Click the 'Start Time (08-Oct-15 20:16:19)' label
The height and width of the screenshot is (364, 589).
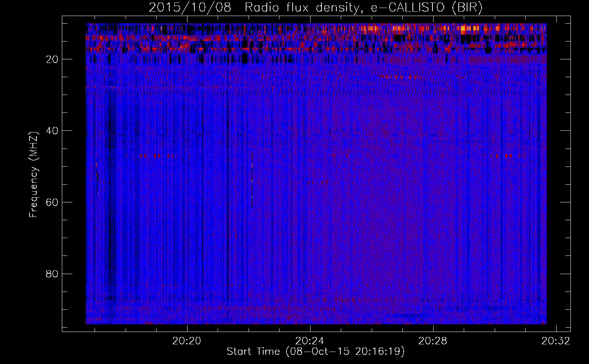pyautogui.click(x=316, y=352)
